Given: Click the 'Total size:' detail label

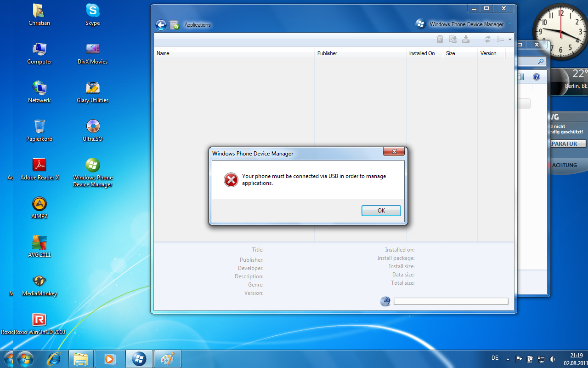Looking at the screenshot, I should (x=403, y=283).
